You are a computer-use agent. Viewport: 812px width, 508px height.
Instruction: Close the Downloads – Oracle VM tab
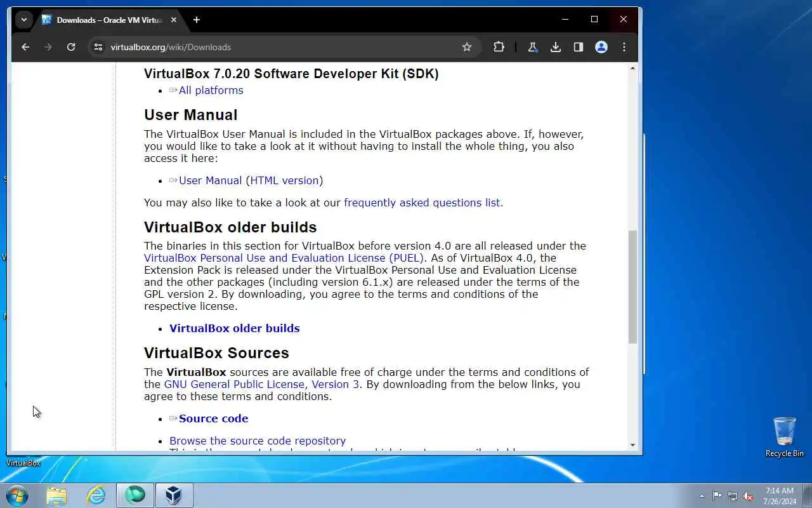174,20
